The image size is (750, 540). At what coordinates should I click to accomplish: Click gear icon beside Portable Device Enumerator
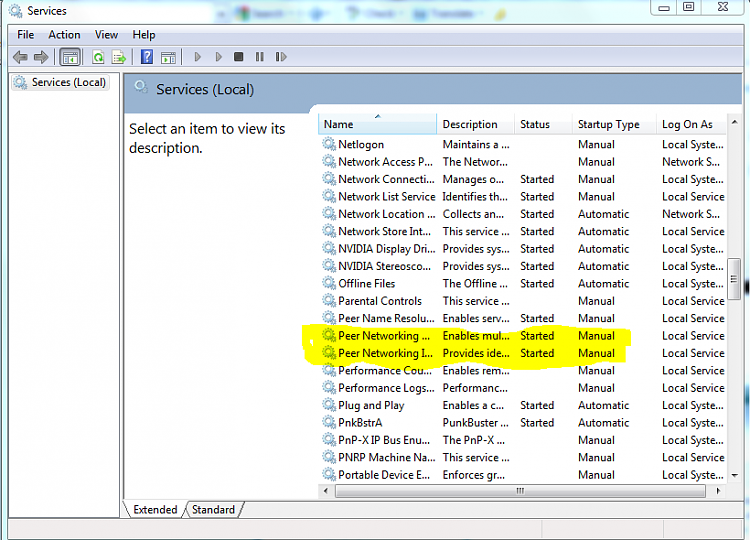[x=329, y=474]
